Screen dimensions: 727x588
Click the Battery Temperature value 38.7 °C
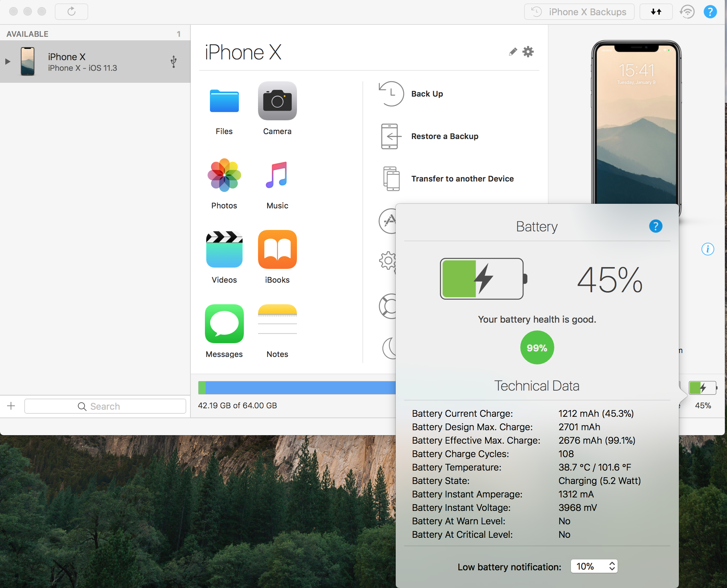point(595,467)
